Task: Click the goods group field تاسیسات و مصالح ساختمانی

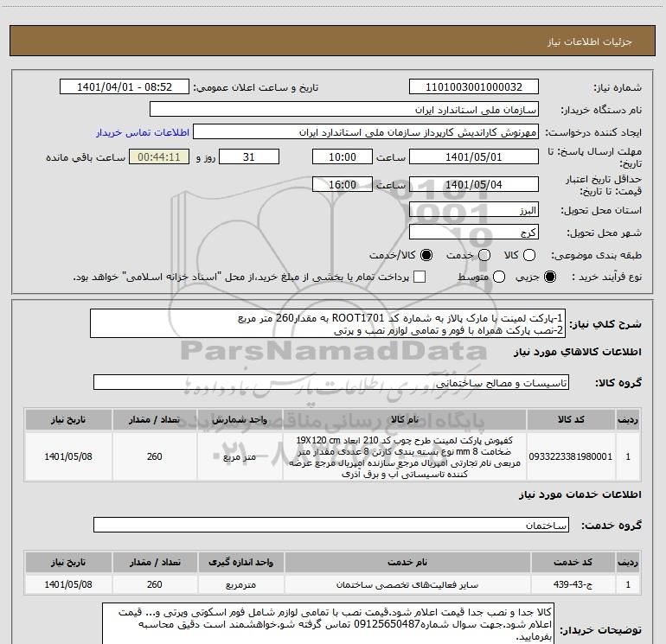Action: pos(331,382)
